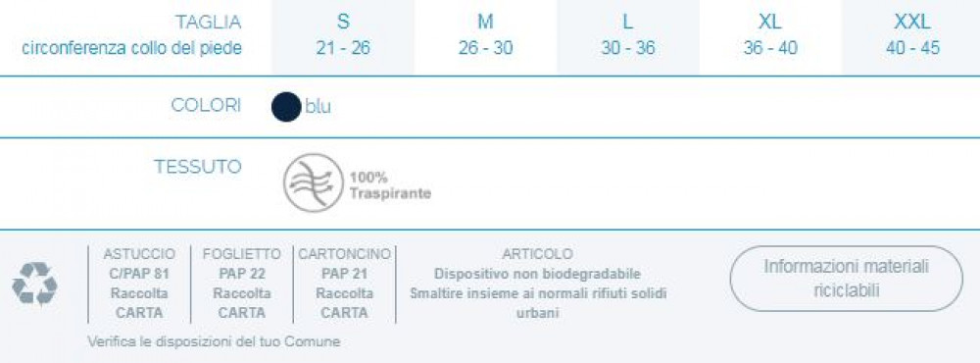Click the recycling symbol icon

tap(34, 283)
